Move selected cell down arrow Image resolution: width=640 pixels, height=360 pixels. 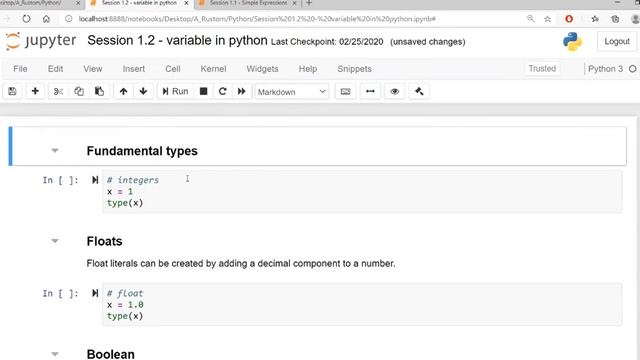point(143,91)
